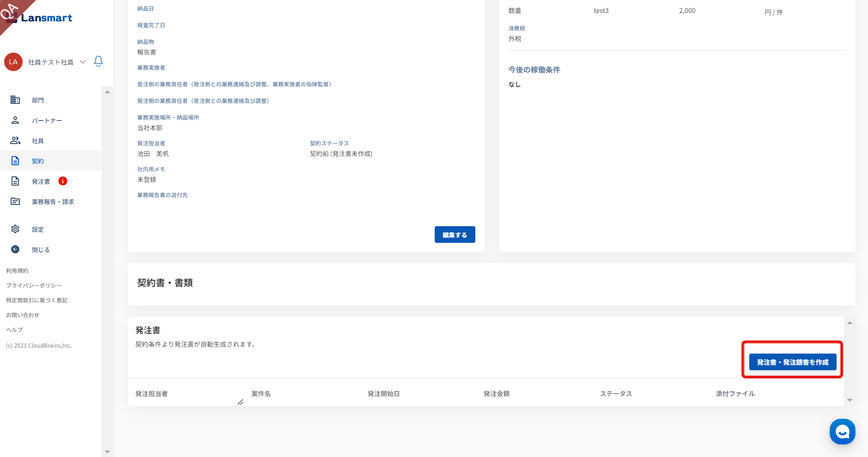Click the sidebar scroll-down arrow
This screenshot has height=457, width=868.
pyautogui.click(x=107, y=452)
